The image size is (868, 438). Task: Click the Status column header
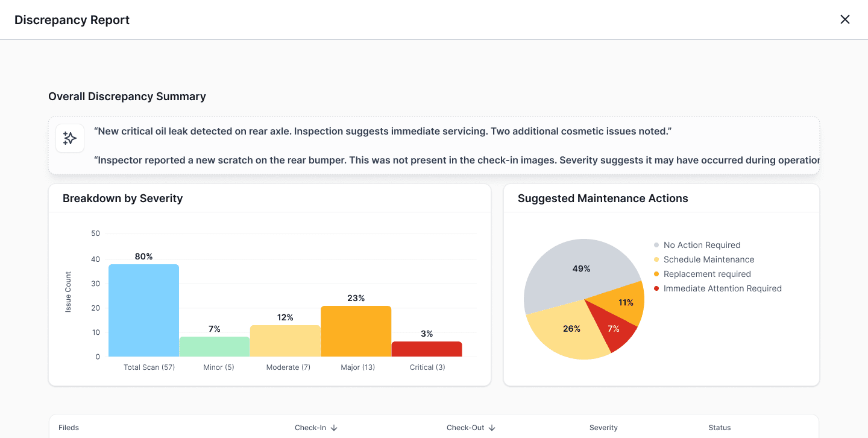720,428
